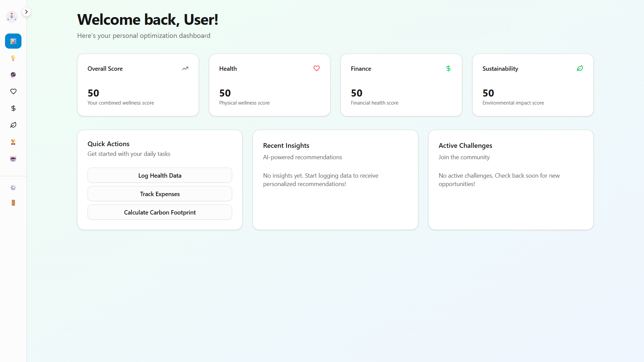Click the Overall Score trend arrow icon
644x362 pixels.
[185, 68]
